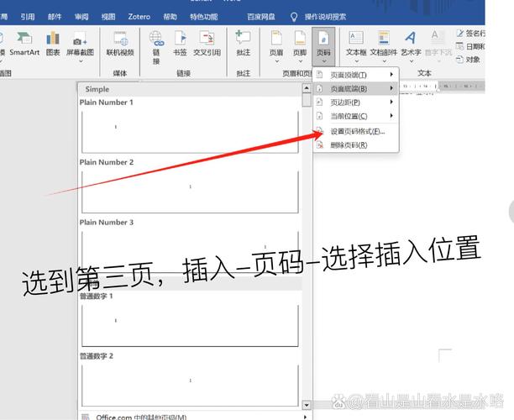Open the 引用 References tab
The width and height of the screenshot is (514, 420).
click(27, 17)
